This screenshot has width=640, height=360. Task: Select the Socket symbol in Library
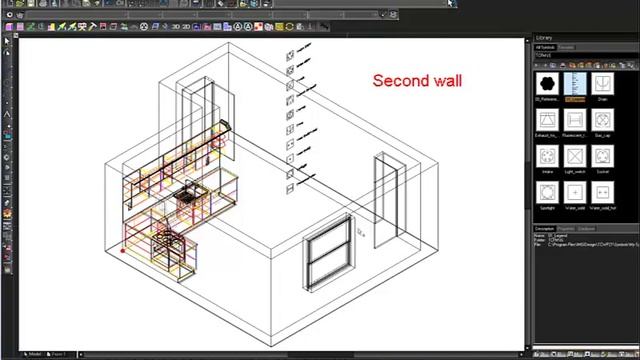tap(602, 156)
